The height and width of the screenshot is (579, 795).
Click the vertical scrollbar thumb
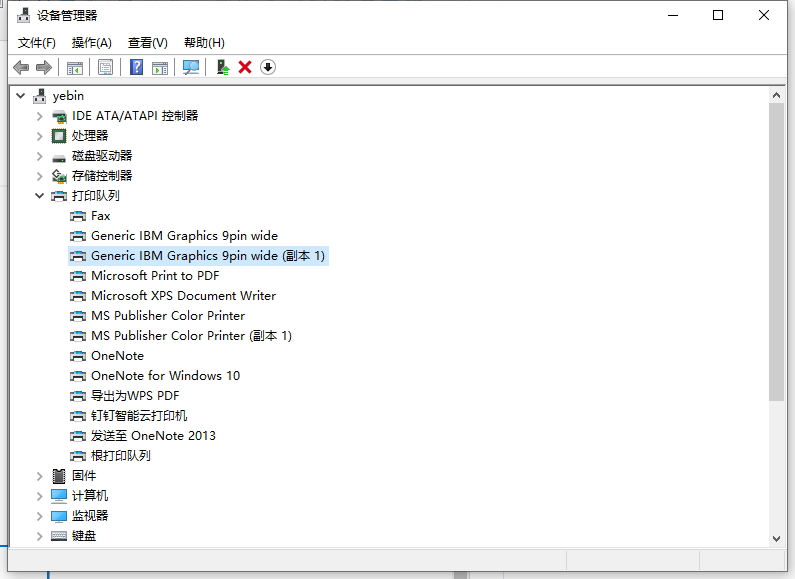[x=776, y=252]
